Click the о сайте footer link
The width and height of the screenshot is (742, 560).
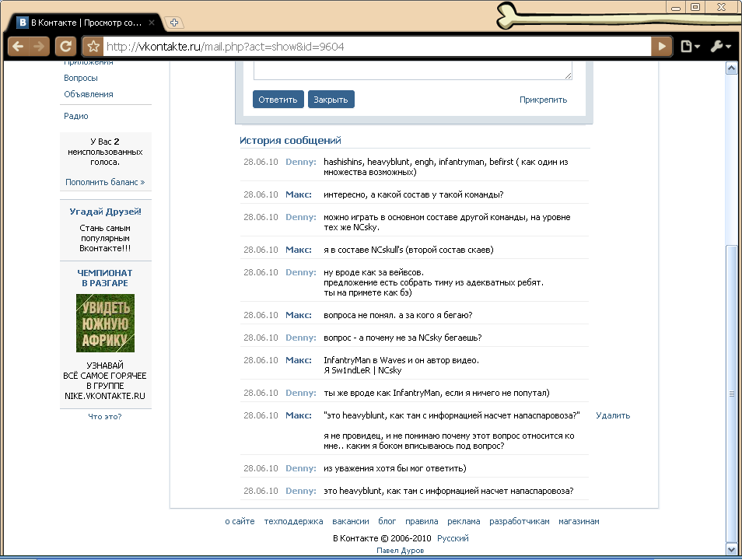(240, 521)
